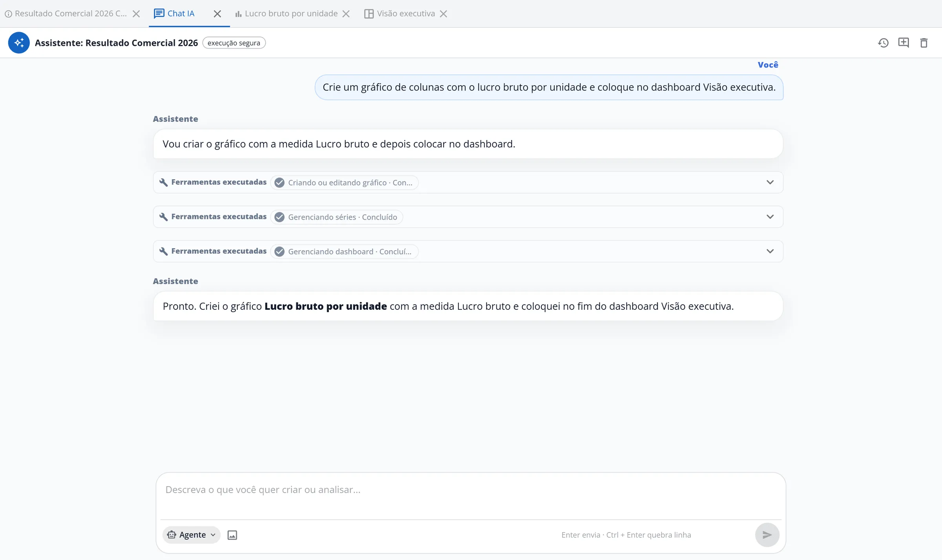
Task: Click the message Vou criar o gráfico
Action: [468, 144]
